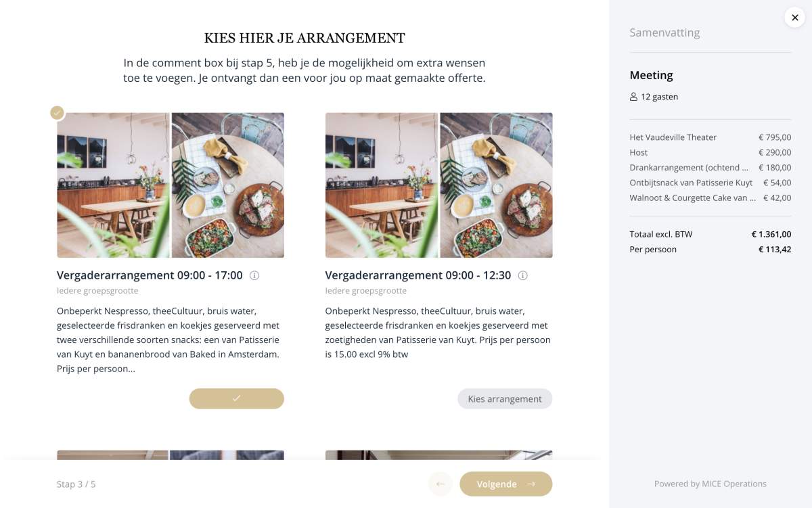Open the third arrangement image at bottom left
812x508 pixels.
pos(171,455)
